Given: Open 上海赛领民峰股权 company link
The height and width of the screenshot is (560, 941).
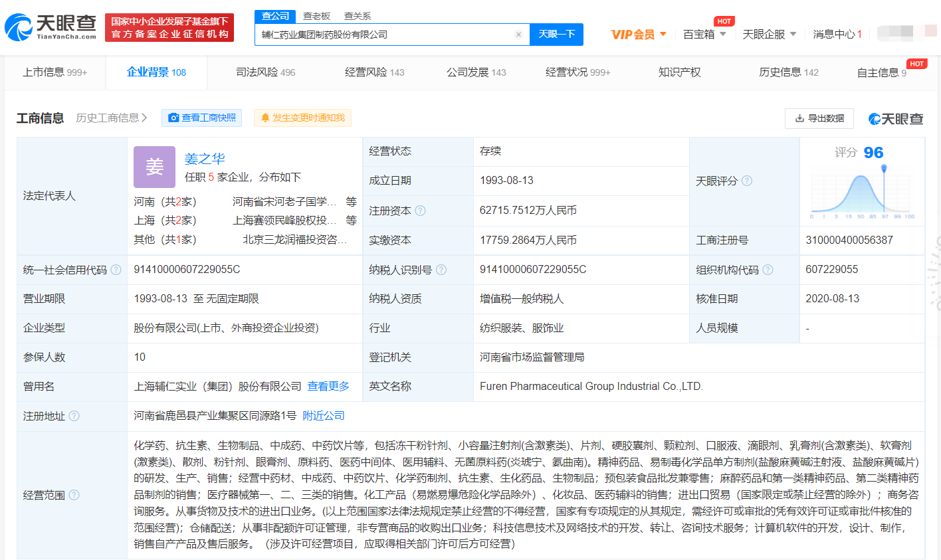Looking at the screenshot, I should pyautogui.click(x=284, y=220).
